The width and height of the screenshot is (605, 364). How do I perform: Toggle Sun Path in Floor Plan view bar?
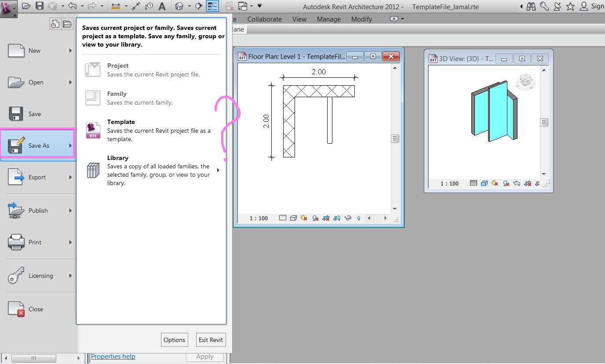pos(304,218)
